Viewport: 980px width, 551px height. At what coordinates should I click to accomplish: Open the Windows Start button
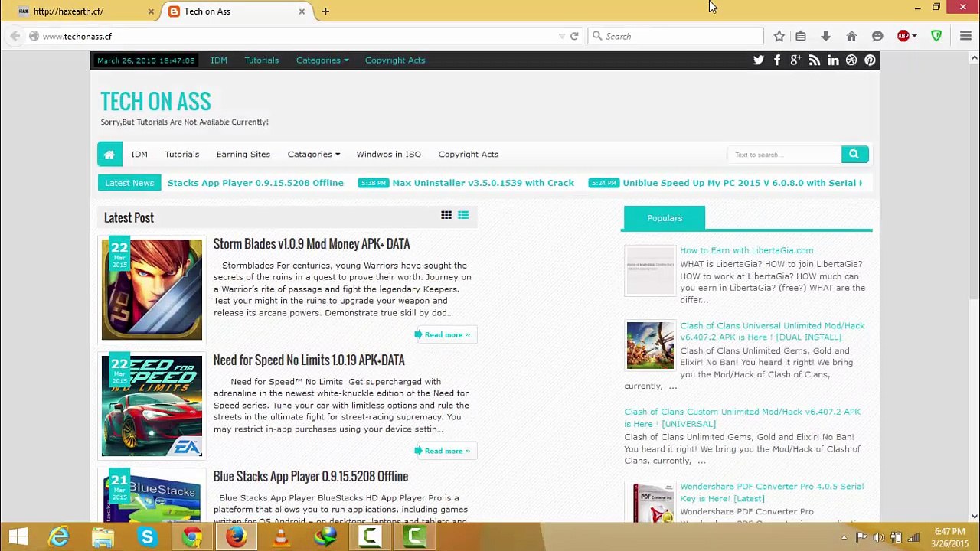click(18, 537)
